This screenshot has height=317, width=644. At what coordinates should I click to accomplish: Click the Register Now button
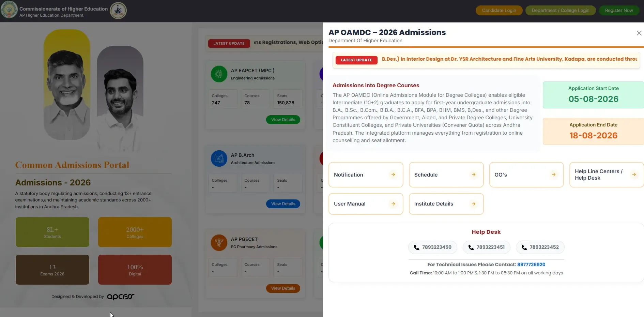point(619,11)
